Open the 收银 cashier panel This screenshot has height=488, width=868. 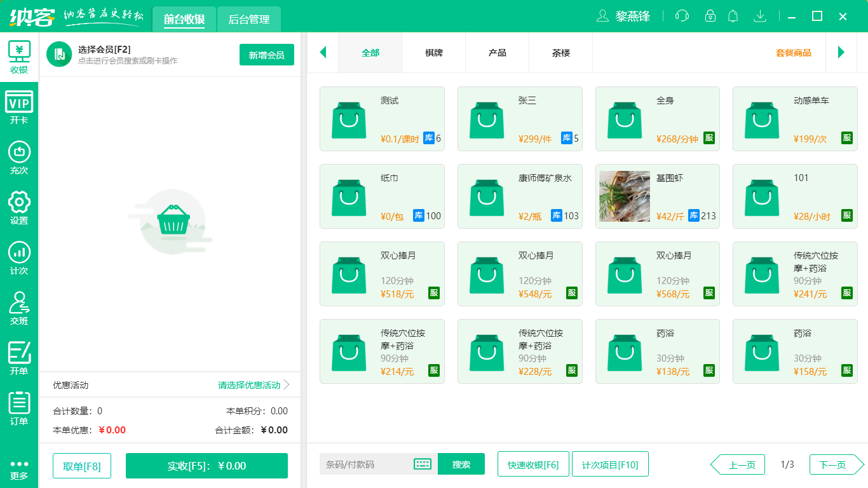click(x=19, y=56)
